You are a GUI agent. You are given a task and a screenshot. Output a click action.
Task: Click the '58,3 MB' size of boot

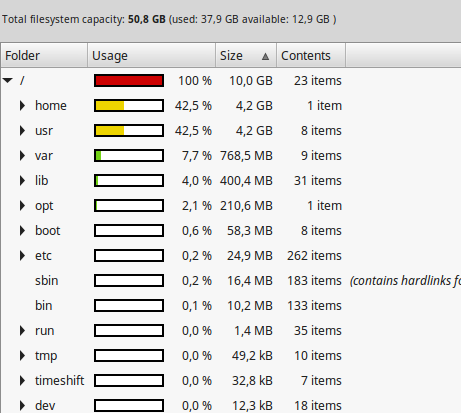click(x=250, y=231)
